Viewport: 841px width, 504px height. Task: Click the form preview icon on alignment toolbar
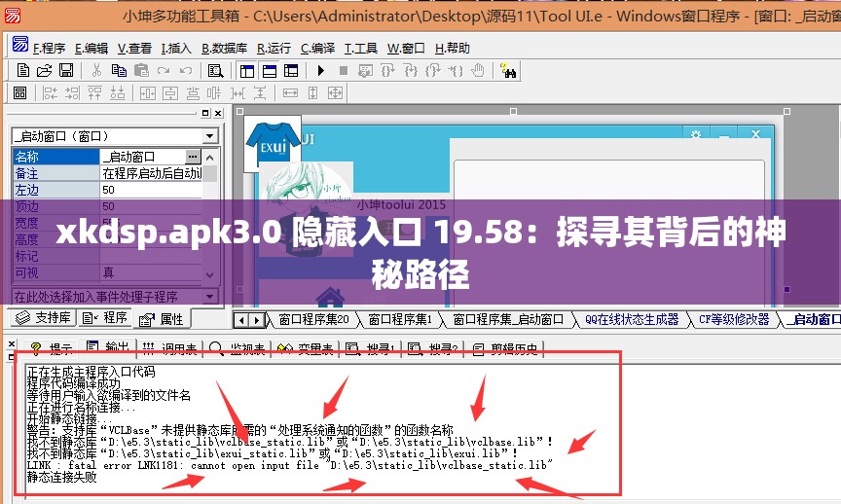point(19,92)
